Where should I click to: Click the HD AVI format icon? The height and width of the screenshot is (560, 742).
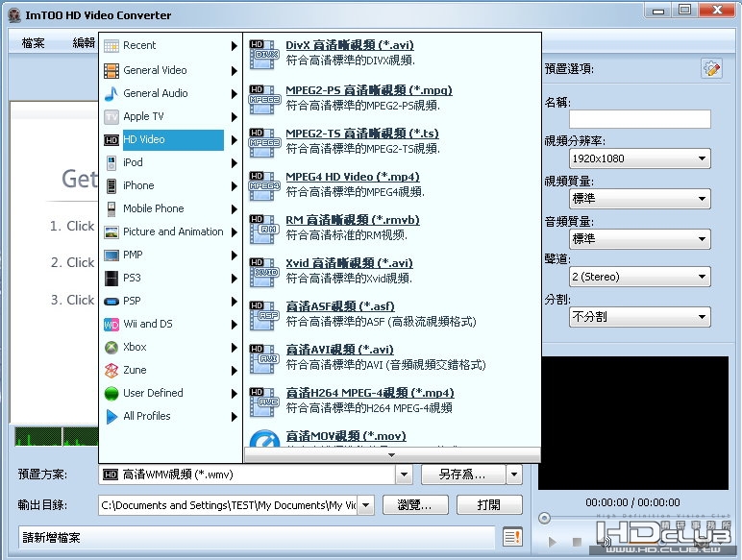263,358
